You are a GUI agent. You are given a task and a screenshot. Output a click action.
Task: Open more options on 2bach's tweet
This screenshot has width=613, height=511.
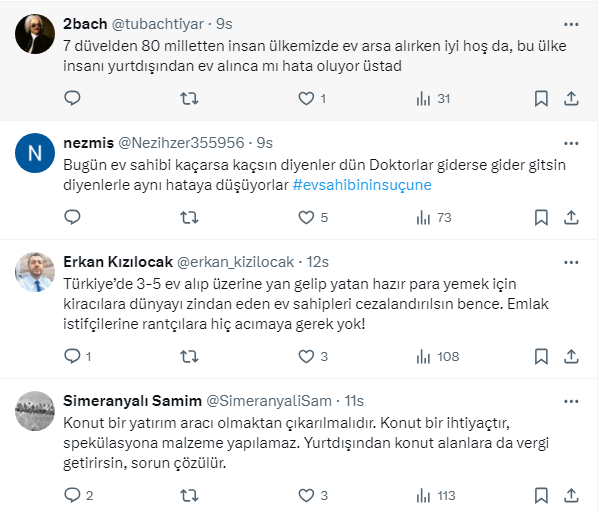pos(570,21)
